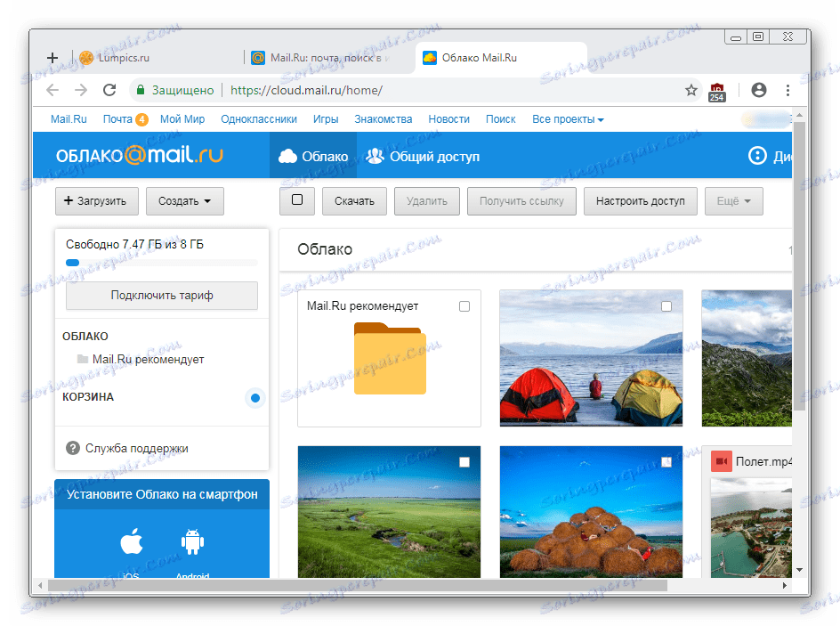Screen dimensions: 840x626
Task: Open Chrome three-dot menu
Action: point(787,90)
